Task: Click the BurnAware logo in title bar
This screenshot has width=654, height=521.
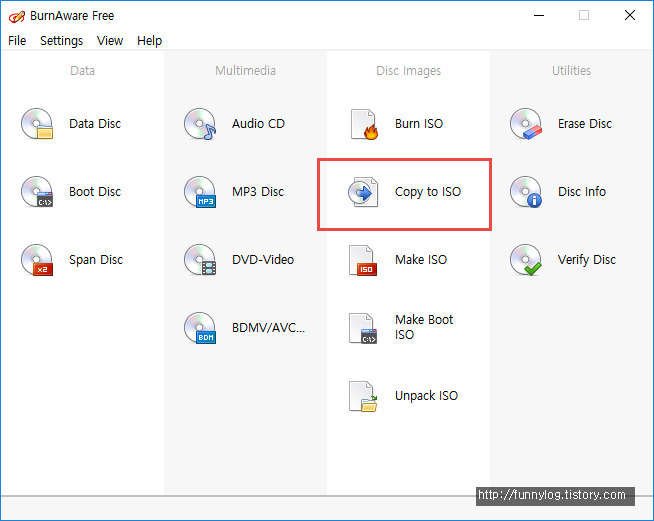Action: (17, 16)
